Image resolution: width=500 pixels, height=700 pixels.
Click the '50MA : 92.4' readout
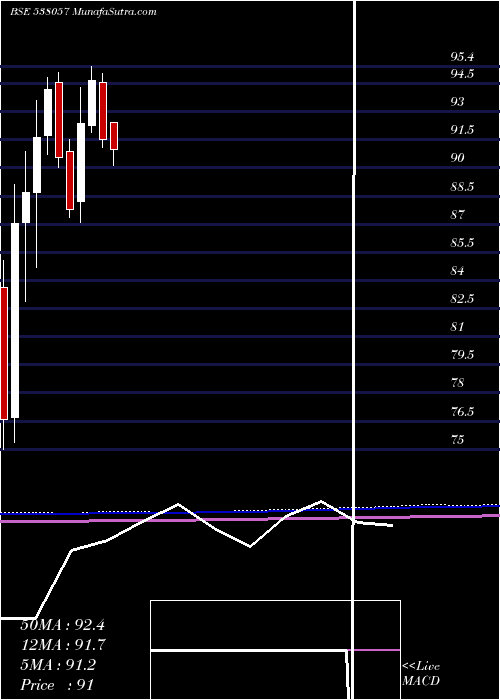[63, 625]
